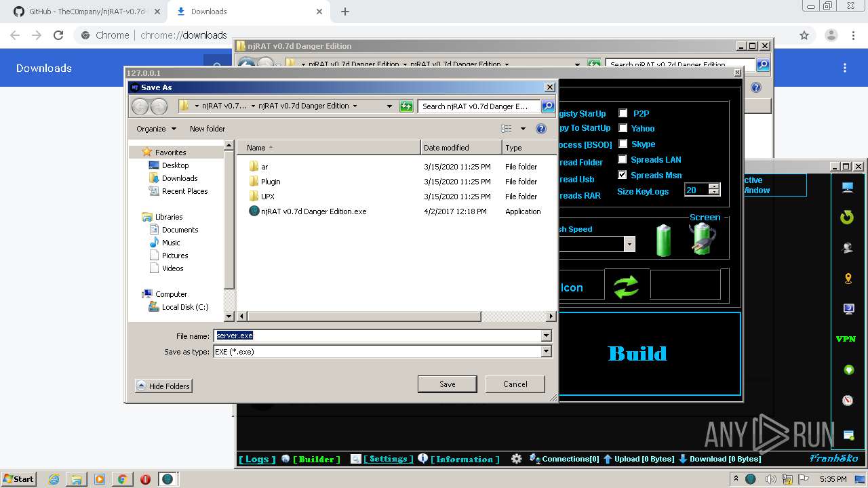Screen dimensions: 868x488
Task: Switch to the [ Information ] tab
Action: 465,459
